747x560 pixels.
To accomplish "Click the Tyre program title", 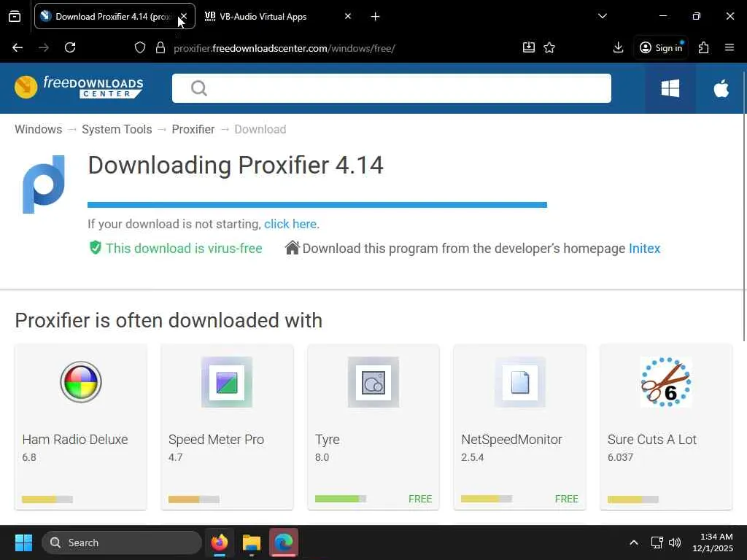I will [328, 440].
